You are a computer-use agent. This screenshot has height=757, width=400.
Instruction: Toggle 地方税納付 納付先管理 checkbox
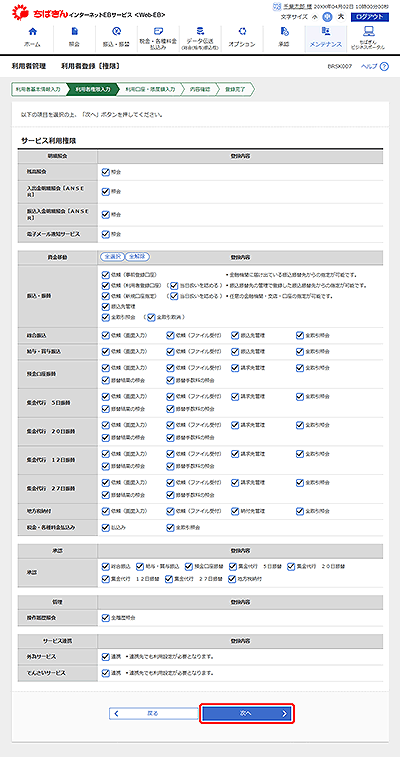pyautogui.click(x=235, y=511)
